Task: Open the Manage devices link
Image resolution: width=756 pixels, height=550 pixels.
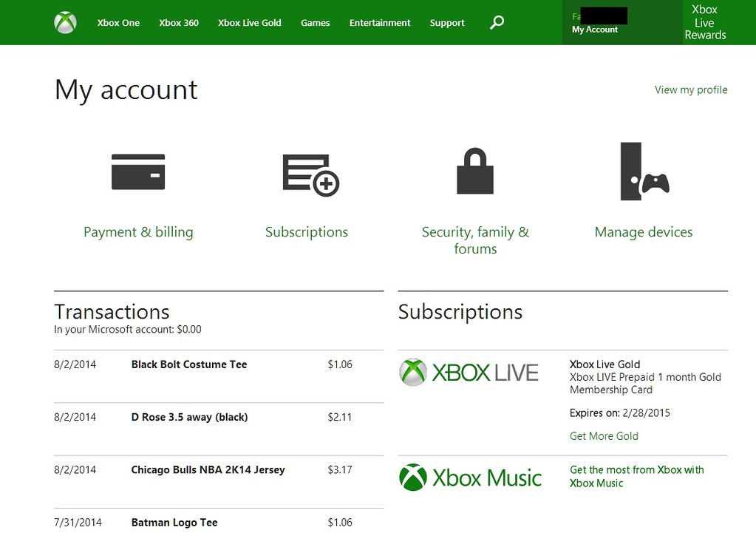Action: click(644, 232)
